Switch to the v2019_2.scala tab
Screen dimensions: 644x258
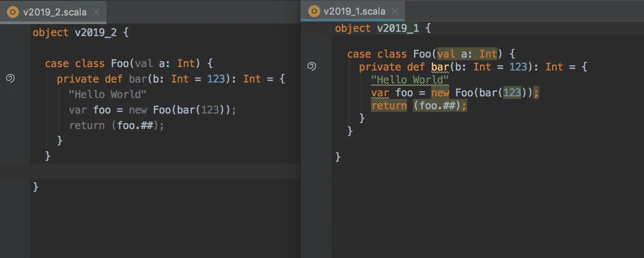[53, 12]
